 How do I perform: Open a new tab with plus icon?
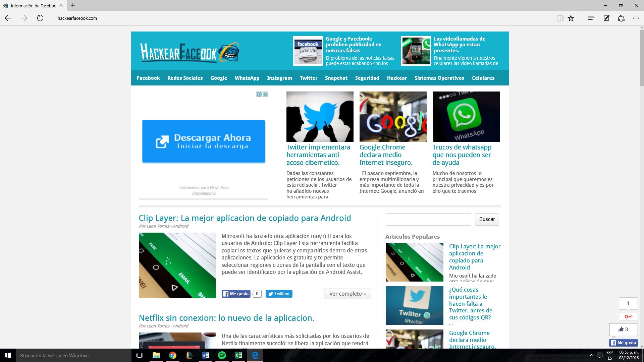tap(73, 5)
